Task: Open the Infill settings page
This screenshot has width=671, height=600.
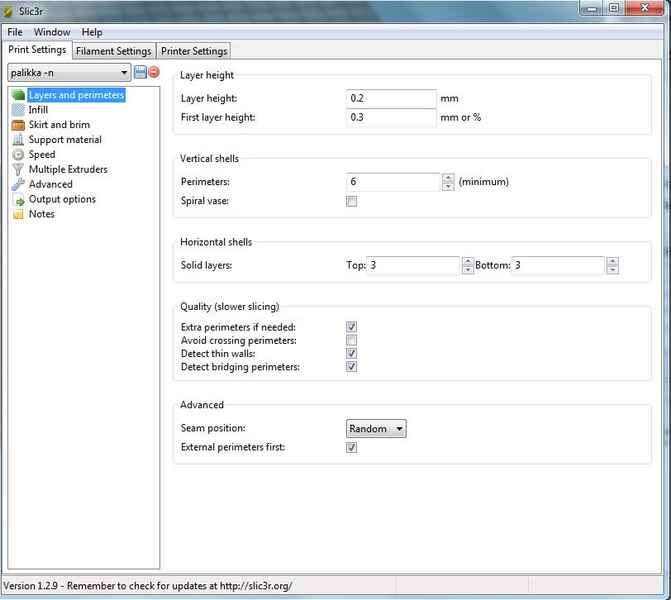Action: [38, 110]
